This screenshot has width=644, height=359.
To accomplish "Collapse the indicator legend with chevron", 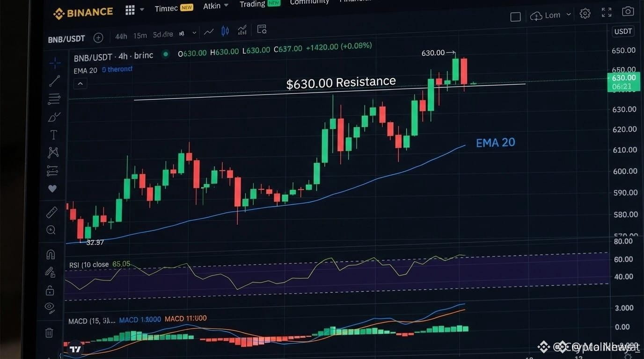I will [x=80, y=84].
